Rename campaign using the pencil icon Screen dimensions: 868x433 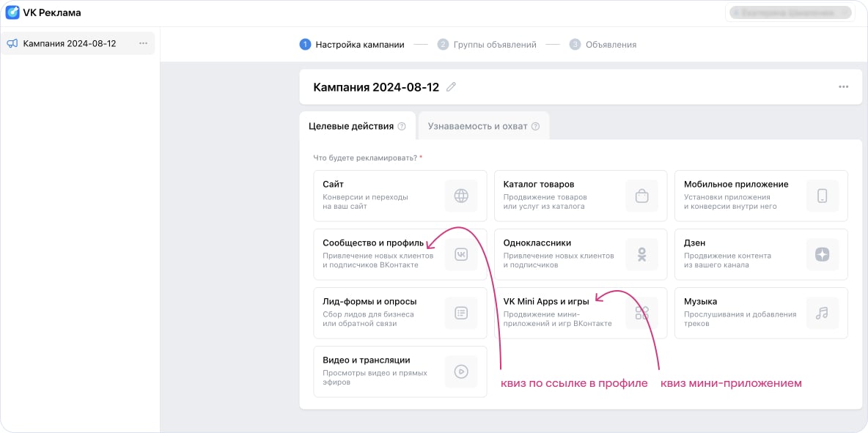tap(451, 86)
